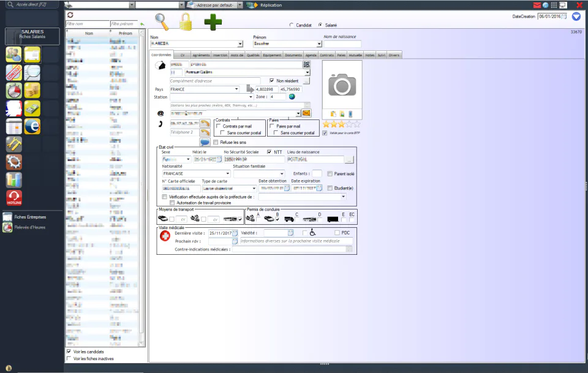Screen dimensions: 588x373
Task: Click the ellipsis button beside Lieu de naissance
Action: [349, 160]
